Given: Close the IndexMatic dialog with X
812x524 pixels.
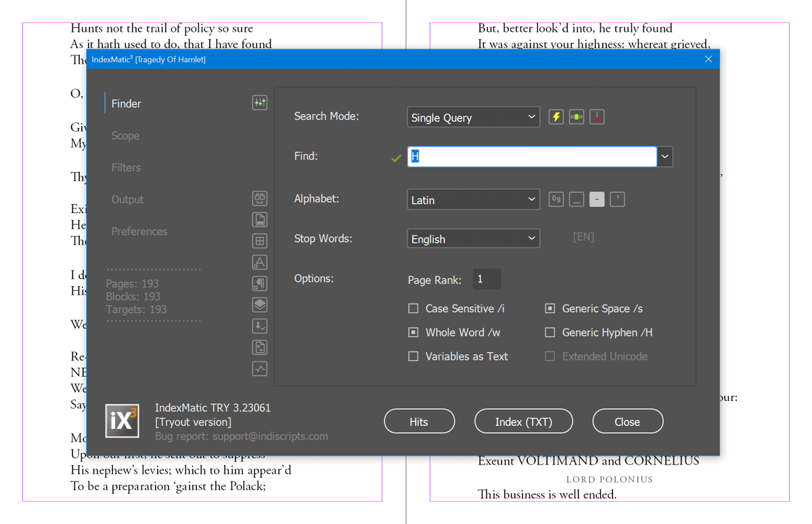Looking at the screenshot, I should [708, 59].
